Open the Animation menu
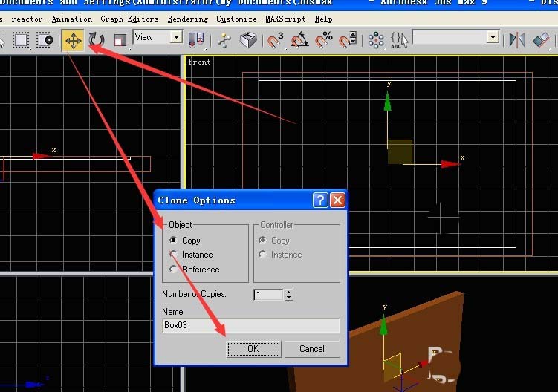The width and height of the screenshot is (558, 392). pyautogui.click(x=72, y=19)
